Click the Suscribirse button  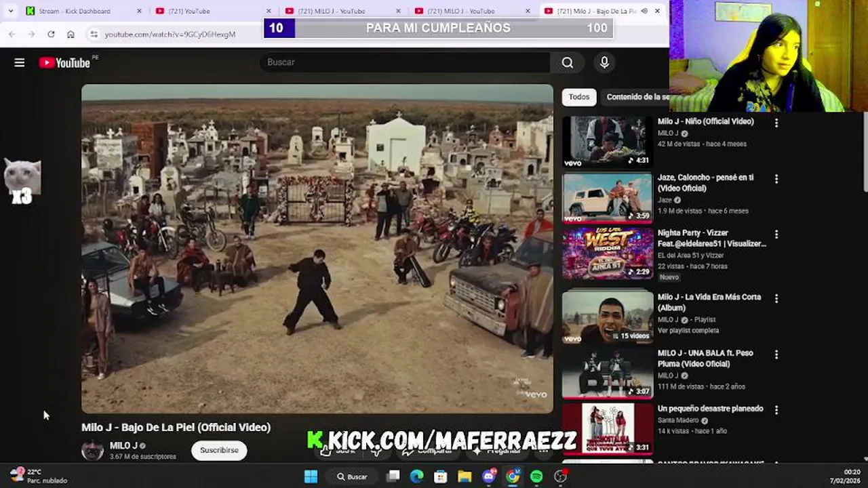[219, 450]
